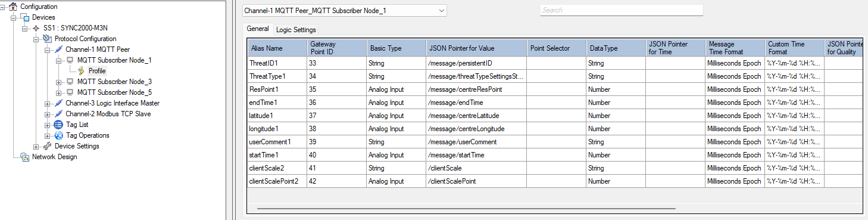Click the Channel-1 MQTT Peer icon
The height and width of the screenshot is (220, 868).
59,49
